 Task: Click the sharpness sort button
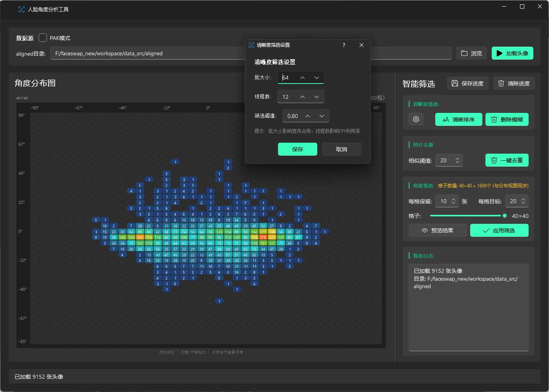pos(458,120)
